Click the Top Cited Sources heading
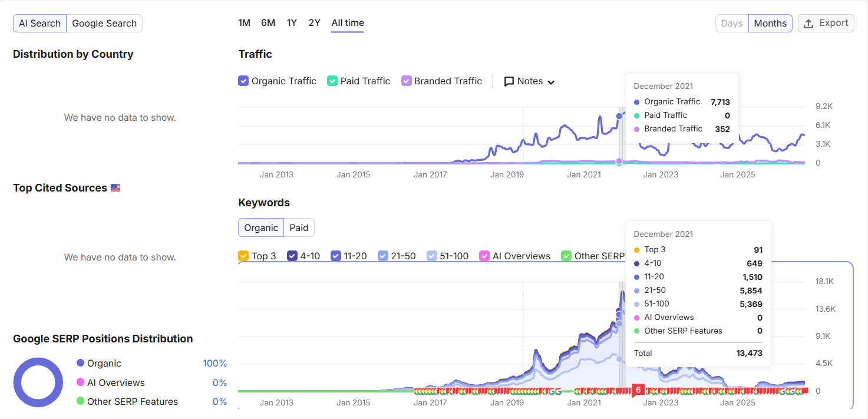868x419 pixels. click(60, 188)
